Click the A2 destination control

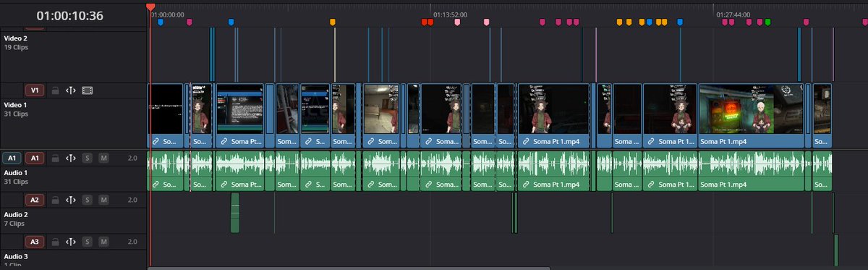tap(34, 199)
